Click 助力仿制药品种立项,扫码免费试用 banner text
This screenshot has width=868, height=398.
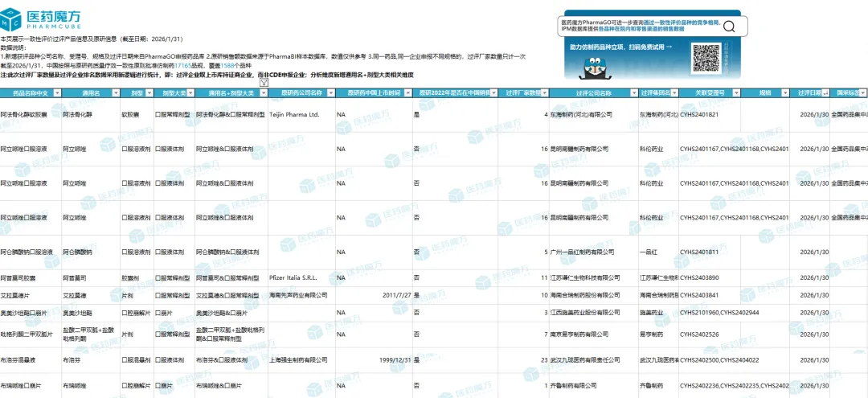621,47
